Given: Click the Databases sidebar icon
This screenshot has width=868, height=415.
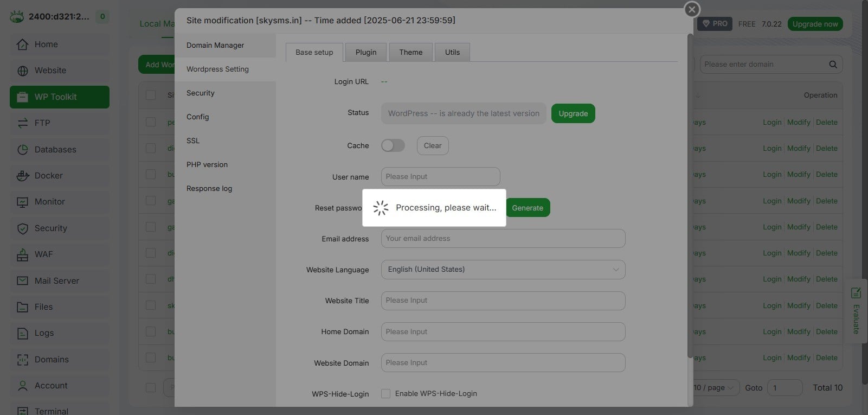Looking at the screenshot, I should pyautogui.click(x=22, y=150).
